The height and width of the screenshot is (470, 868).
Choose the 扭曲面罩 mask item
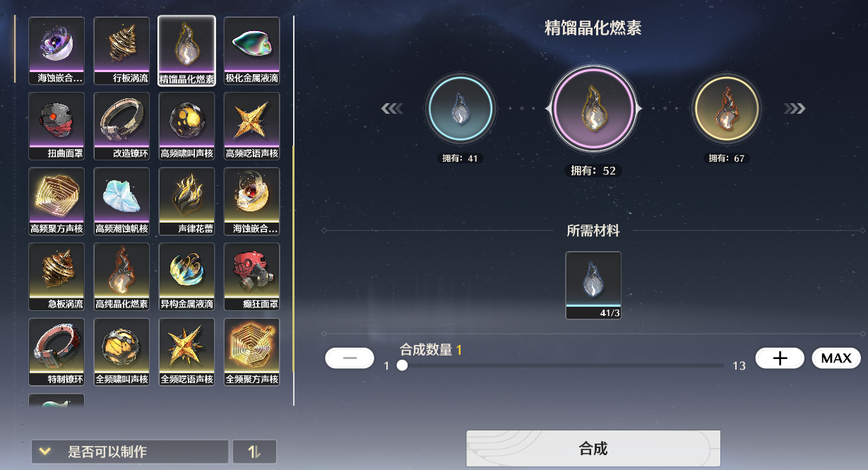pyautogui.click(x=57, y=126)
